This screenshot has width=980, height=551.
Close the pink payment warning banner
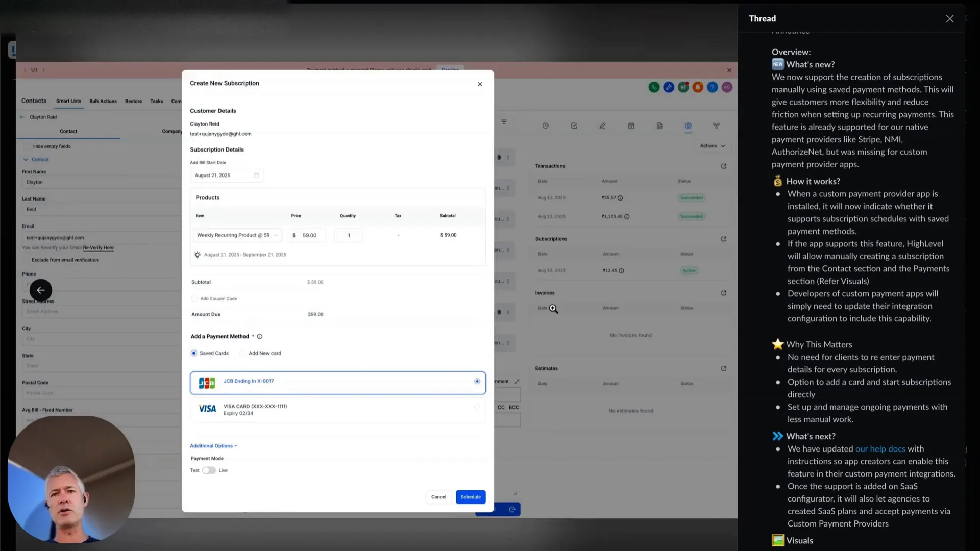pos(729,70)
